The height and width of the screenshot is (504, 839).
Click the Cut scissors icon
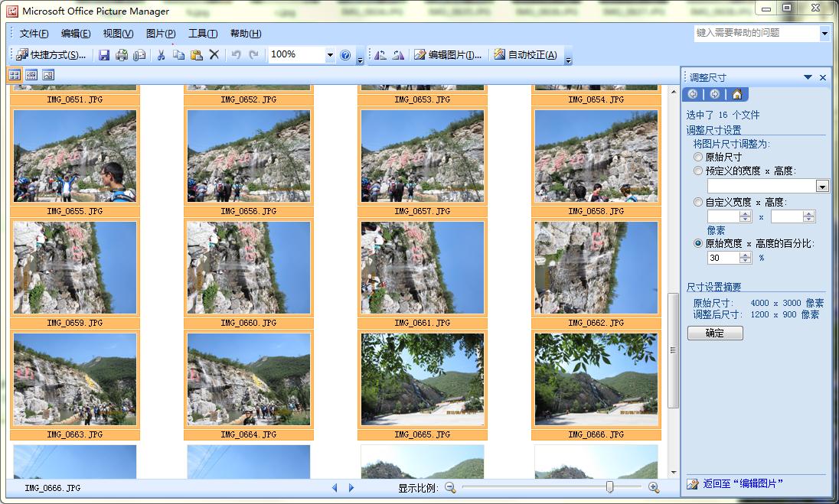tap(161, 55)
